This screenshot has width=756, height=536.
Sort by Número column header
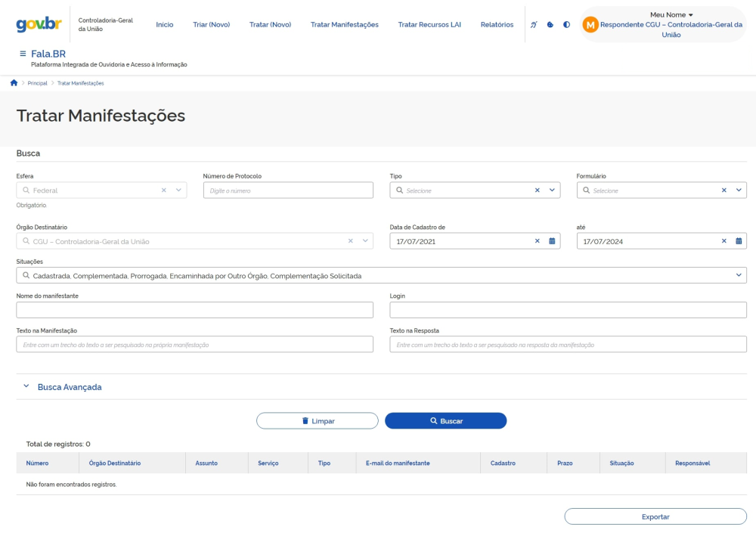coord(37,463)
